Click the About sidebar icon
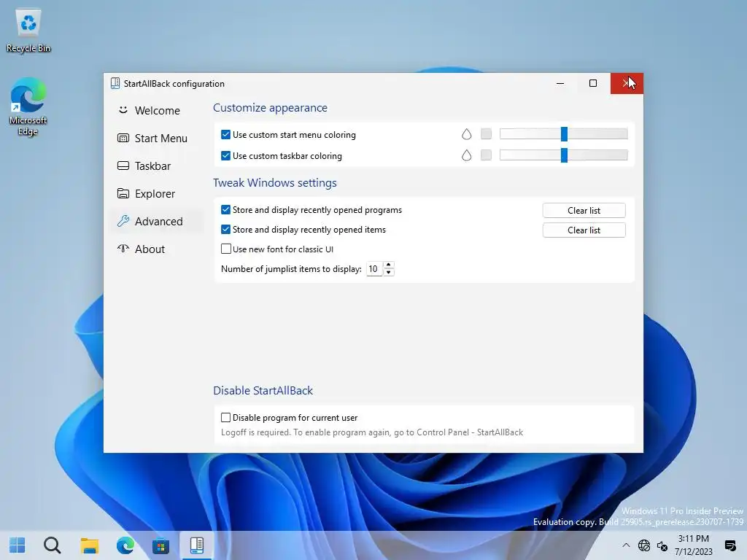 [123, 249]
